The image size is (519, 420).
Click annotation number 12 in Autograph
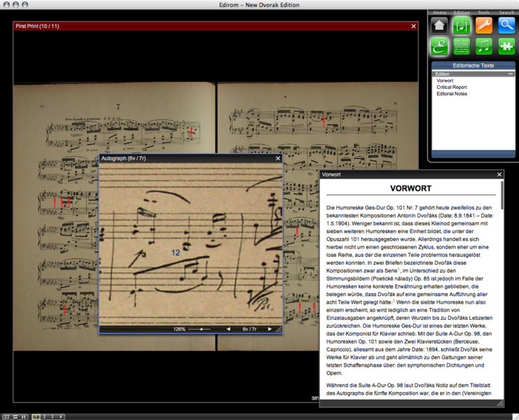tap(176, 252)
